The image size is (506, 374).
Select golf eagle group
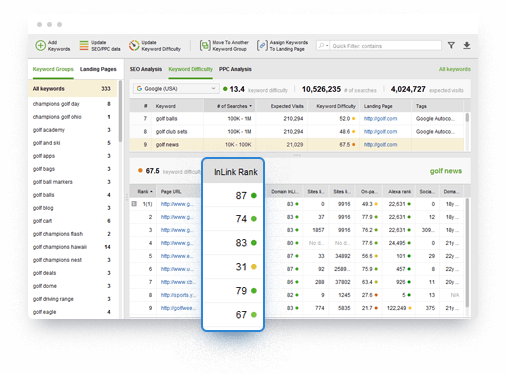(x=73, y=312)
